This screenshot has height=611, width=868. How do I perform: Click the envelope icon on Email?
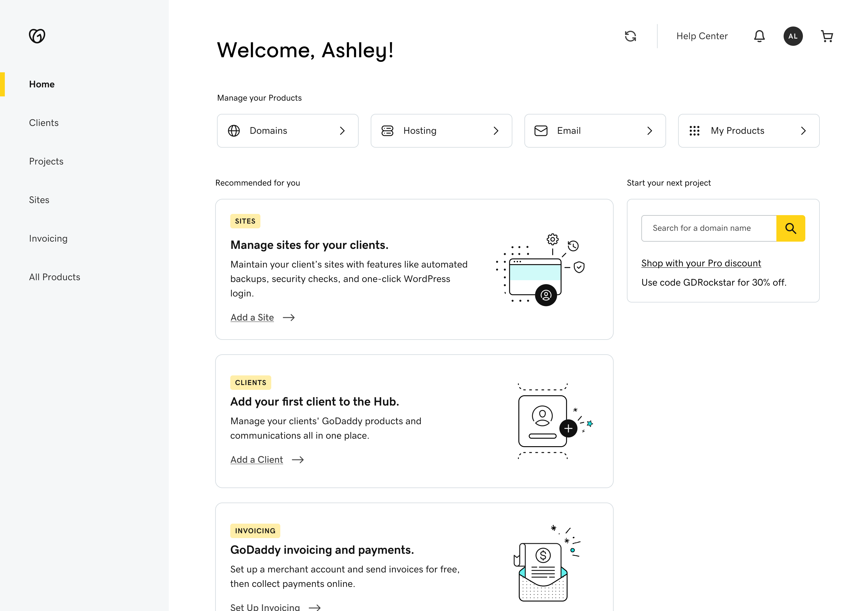click(x=541, y=131)
